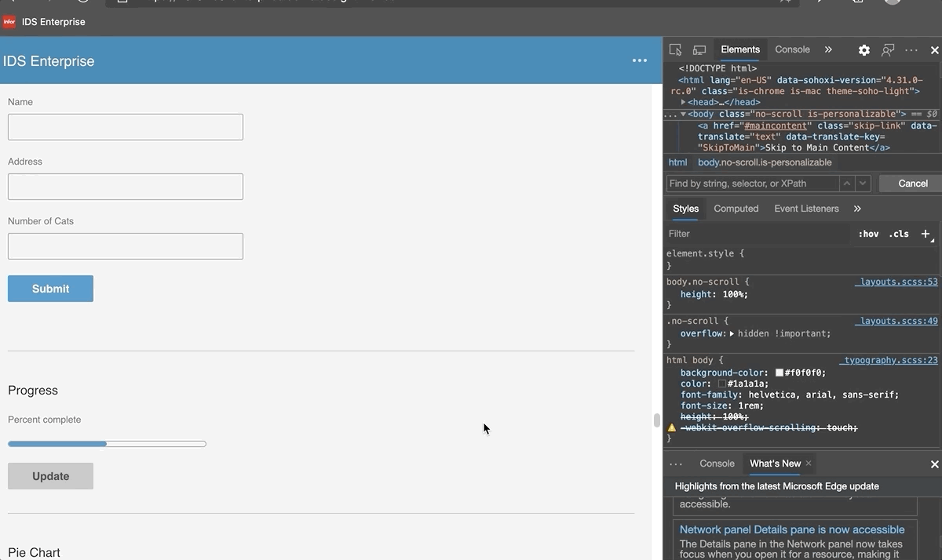942x560 pixels.
Task: Follow the #maincontent href link
Action: coord(776,125)
